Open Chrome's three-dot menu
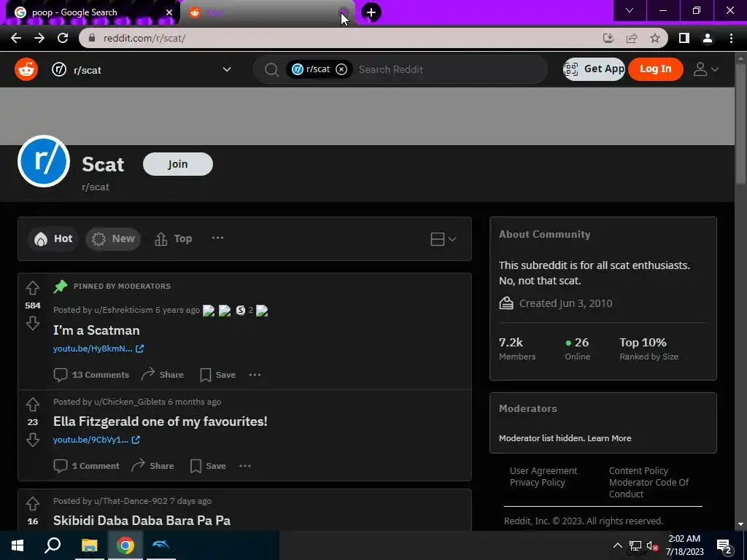 (731, 38)
